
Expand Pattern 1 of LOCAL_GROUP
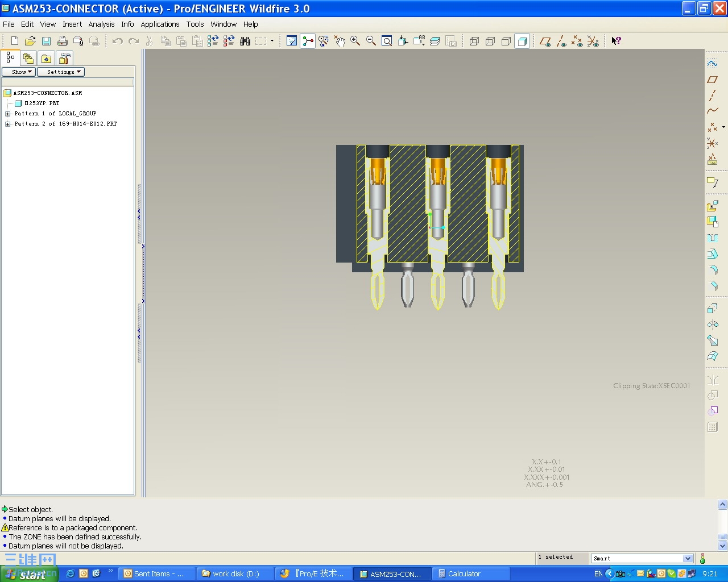(7, 113)
